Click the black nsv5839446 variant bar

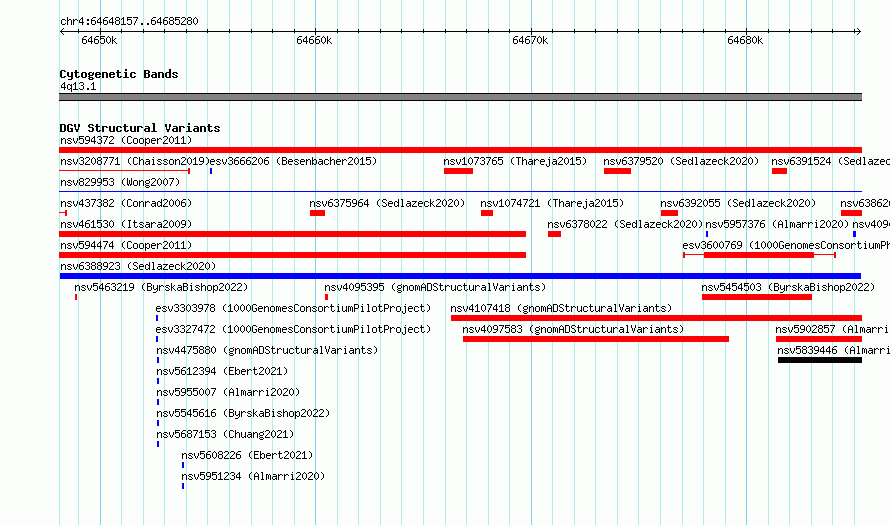820,360
